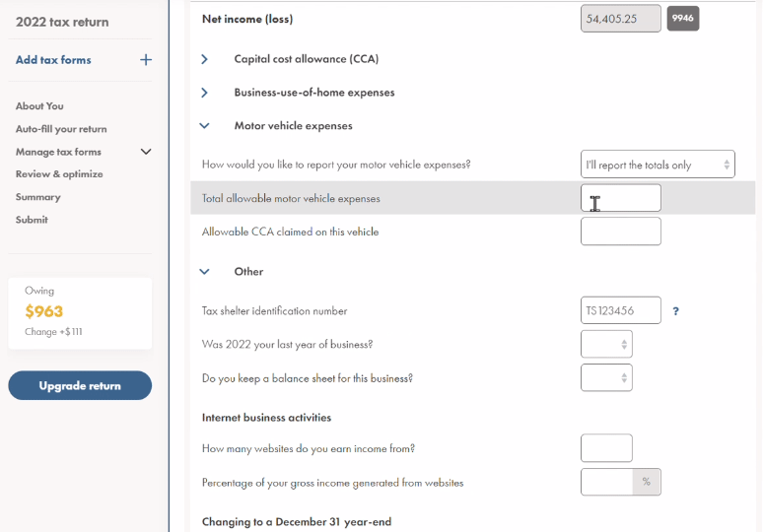This screenshot has height=532, width=763.
Task: Click the Allowable CCA claimed input field
Action: click(x=621, y=232)
